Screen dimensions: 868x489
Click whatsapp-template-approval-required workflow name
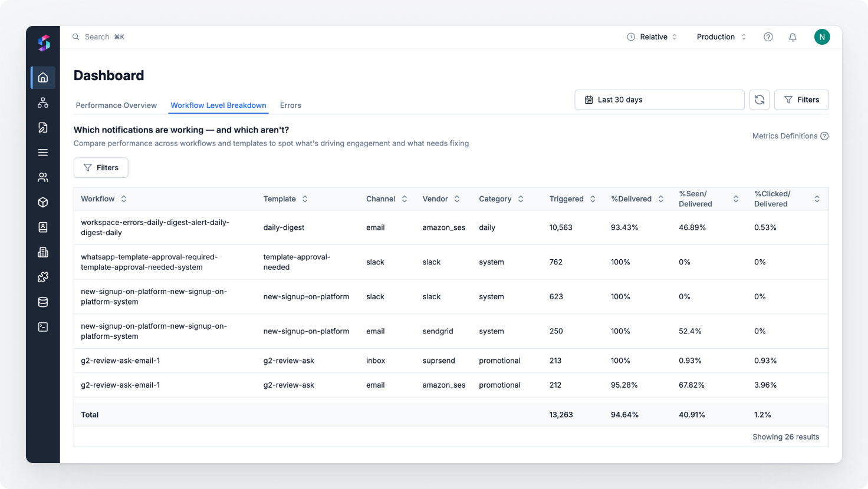point(149,262)
